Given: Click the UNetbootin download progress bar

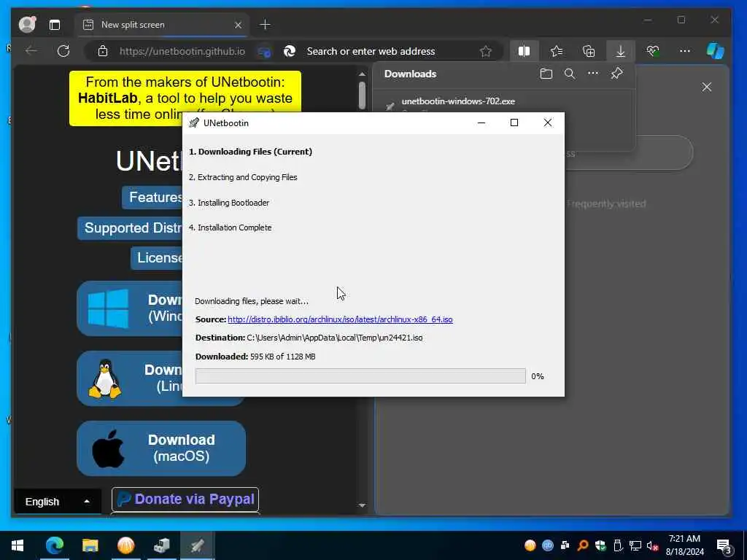Looking at the screenshot, I should (360, 376).
